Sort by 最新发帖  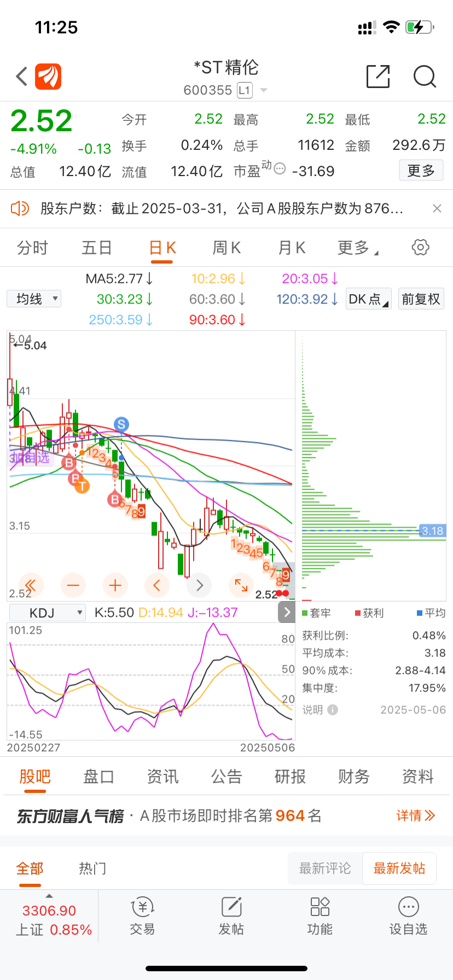pos(399,868)
